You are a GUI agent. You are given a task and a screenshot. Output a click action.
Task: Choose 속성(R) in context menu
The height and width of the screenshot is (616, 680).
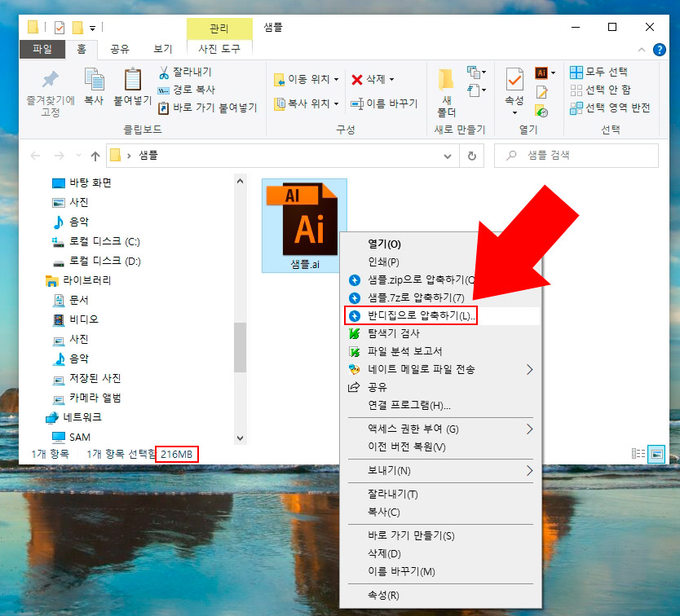[383, 595]
